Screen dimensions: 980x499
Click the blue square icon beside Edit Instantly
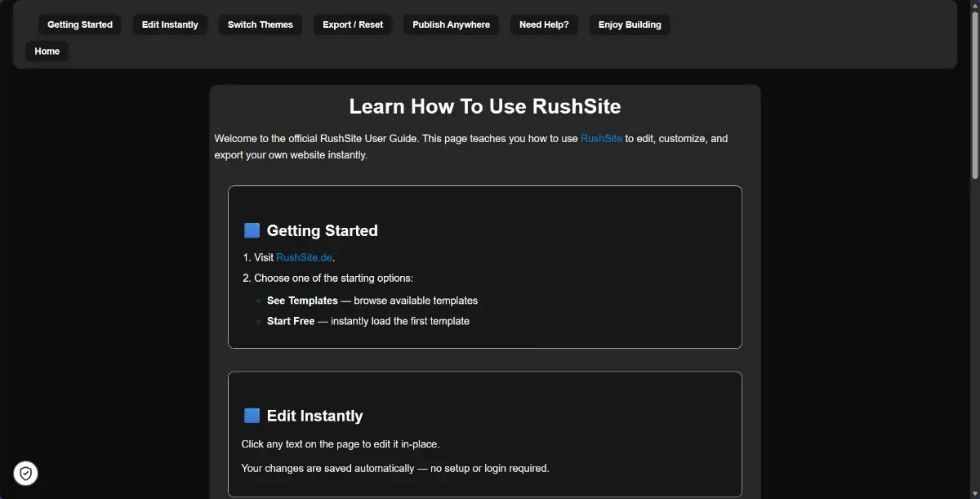252,416
